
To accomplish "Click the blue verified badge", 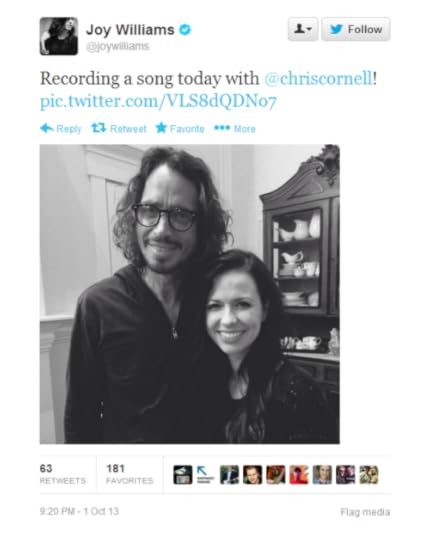I will pyautogui.click(x=185, y=30).
